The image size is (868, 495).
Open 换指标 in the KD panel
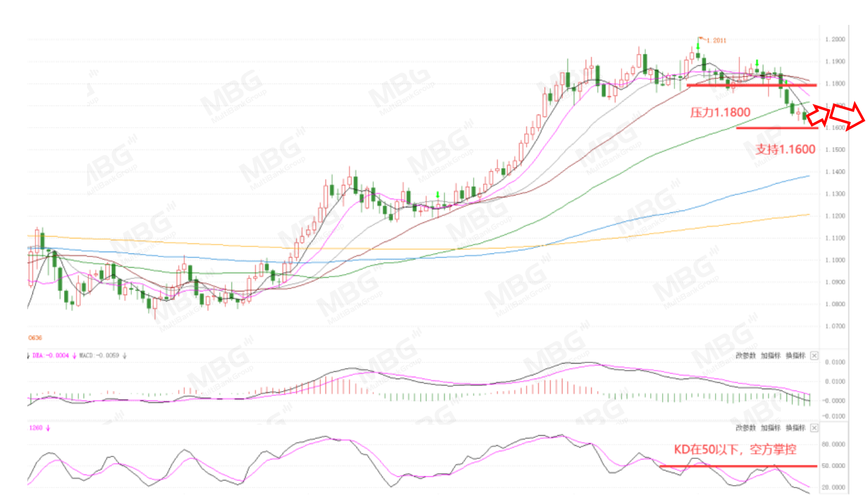[x=795, y=428]
